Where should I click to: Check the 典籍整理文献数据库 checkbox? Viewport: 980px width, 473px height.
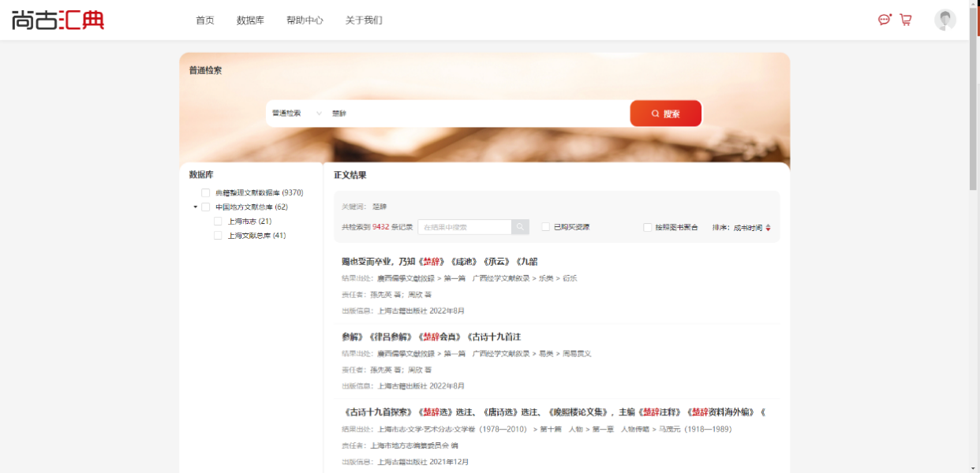(205, 193)
